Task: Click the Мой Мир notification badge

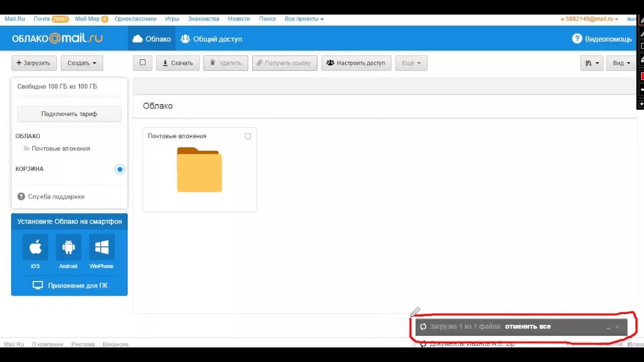Action: (x=105, y=19)
